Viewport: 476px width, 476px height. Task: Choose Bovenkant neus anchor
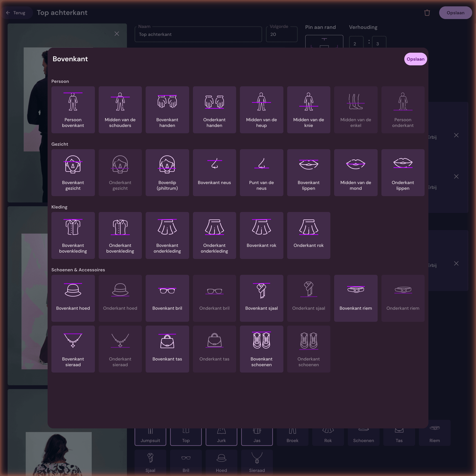214,172
